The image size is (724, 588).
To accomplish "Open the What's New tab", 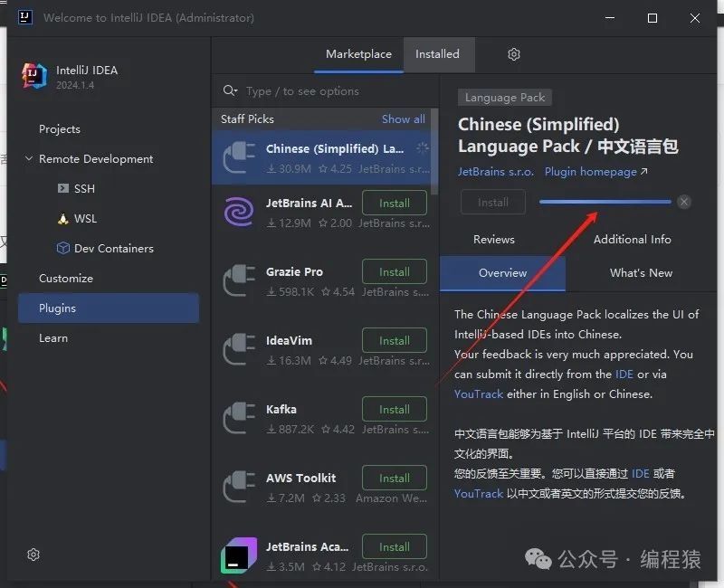I will pyautogui.click(x=641, y=273).
